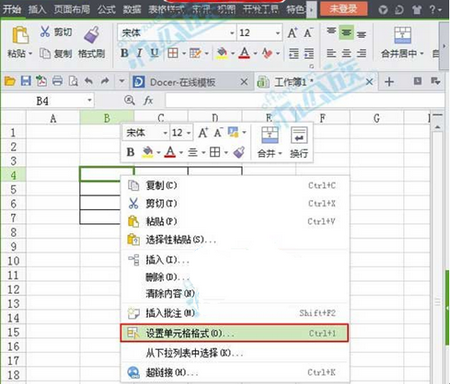Image resolution: width=450 pixels, height=384 pixels.
Task: Click the Undo arrow
Action: coord(89,81)
